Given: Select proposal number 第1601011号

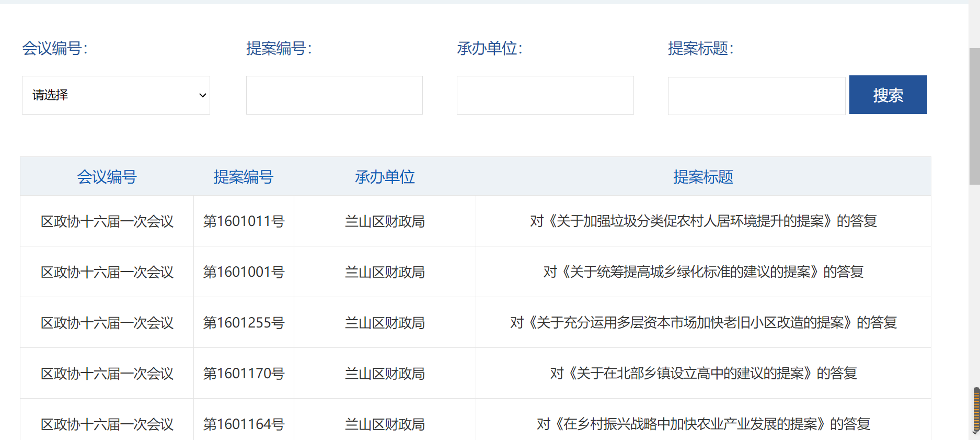Looking at the screenshot, I should click(244, 221).
